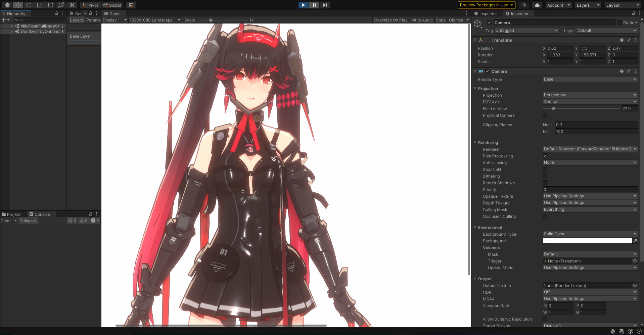Open the Account dropdown

point(558,5)
